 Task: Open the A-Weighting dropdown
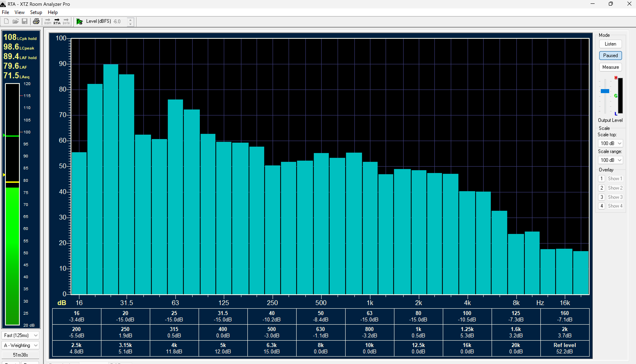coord(21,345)
